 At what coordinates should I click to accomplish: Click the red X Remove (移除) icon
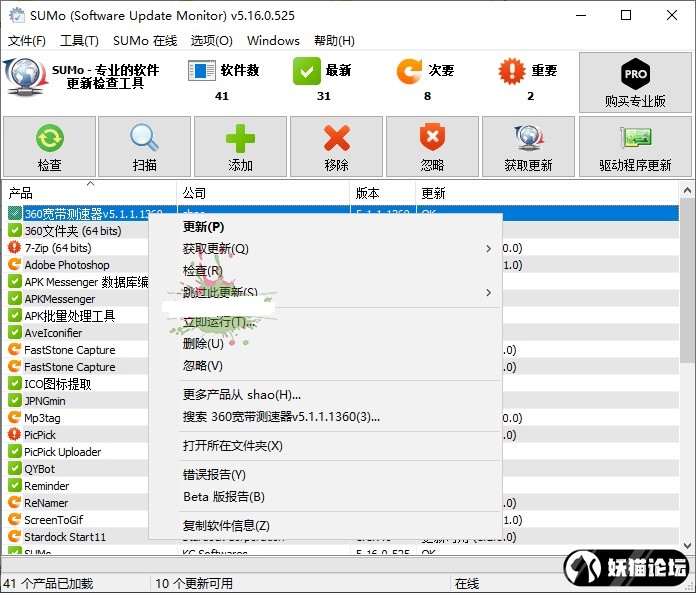coord(336,138)
